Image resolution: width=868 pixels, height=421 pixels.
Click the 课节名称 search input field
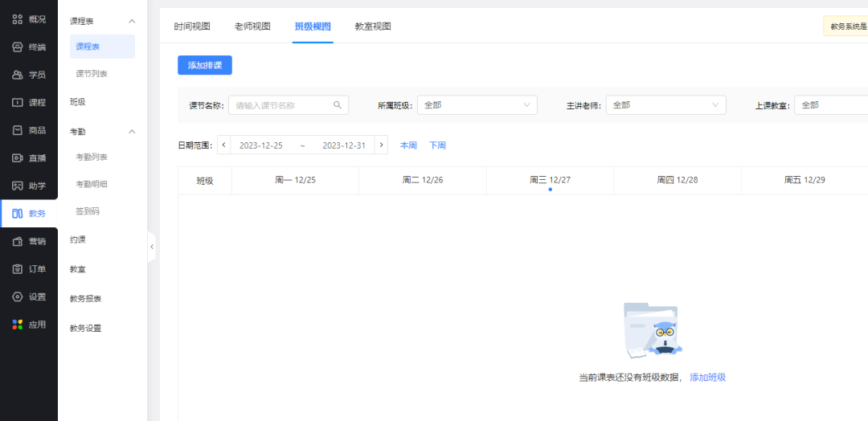pos(281,105)
